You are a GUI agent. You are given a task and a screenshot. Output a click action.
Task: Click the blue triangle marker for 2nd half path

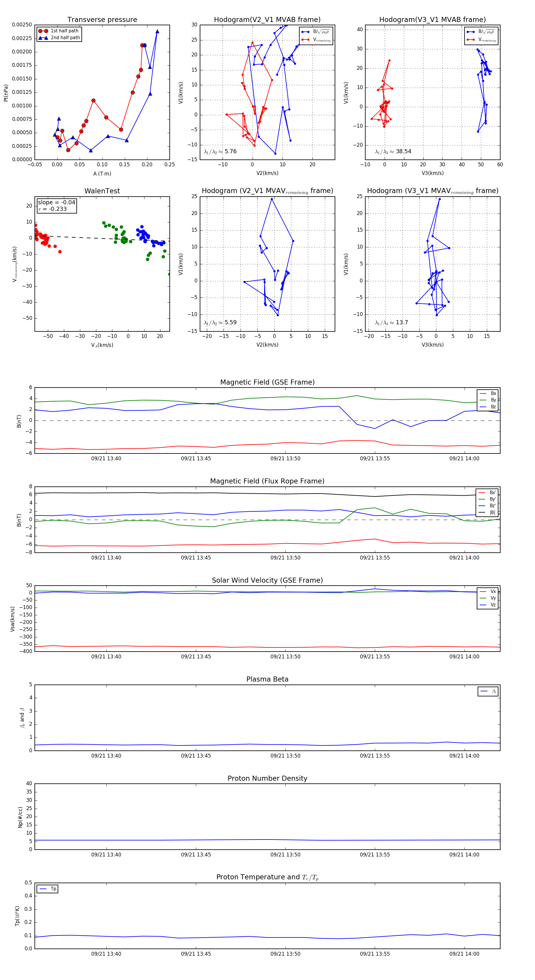[43, 38]
